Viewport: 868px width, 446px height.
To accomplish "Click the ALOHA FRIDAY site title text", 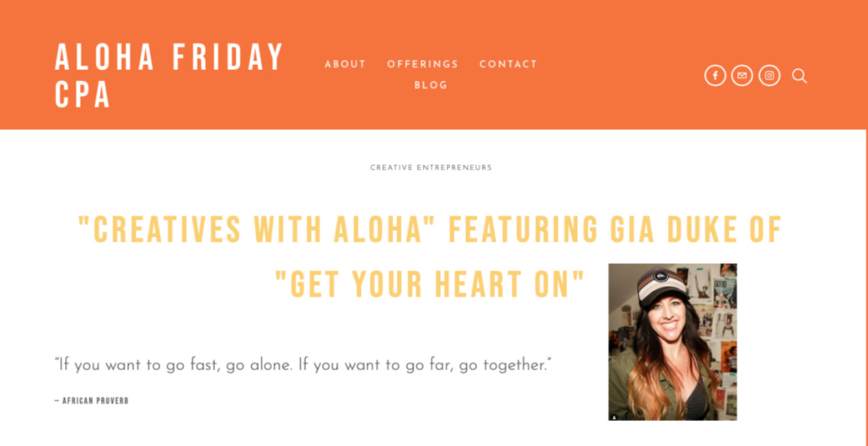I will tap(169, 57).
